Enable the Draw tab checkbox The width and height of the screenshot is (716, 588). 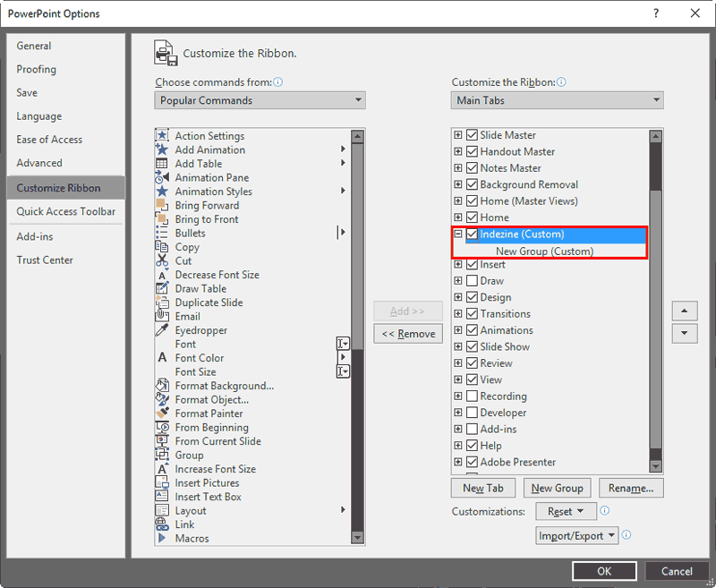tap(472, 280)
